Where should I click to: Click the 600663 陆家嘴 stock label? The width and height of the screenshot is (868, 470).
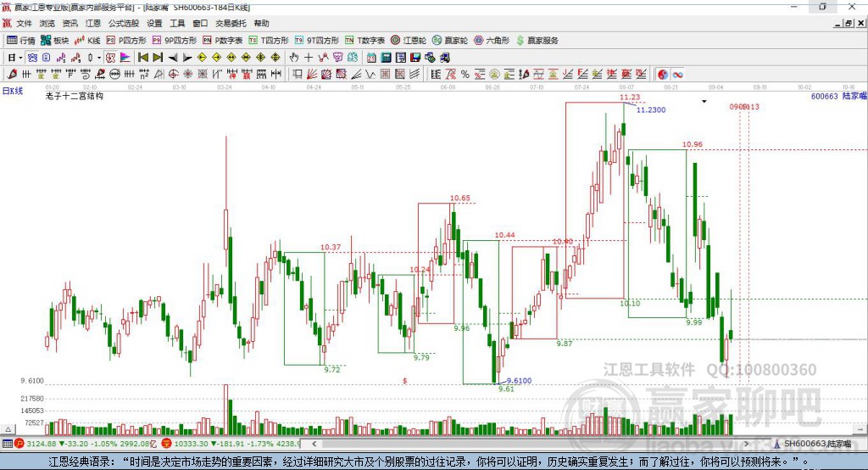point(838,96)
